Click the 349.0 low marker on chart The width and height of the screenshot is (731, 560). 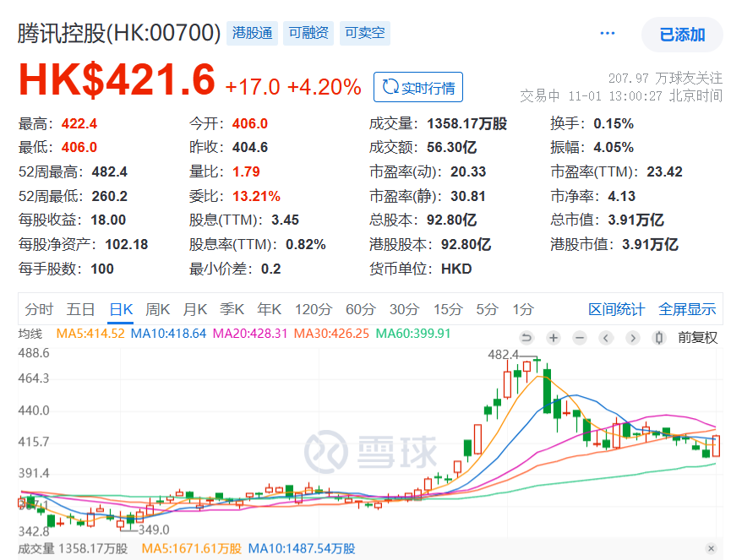click(x=154, y=530)
